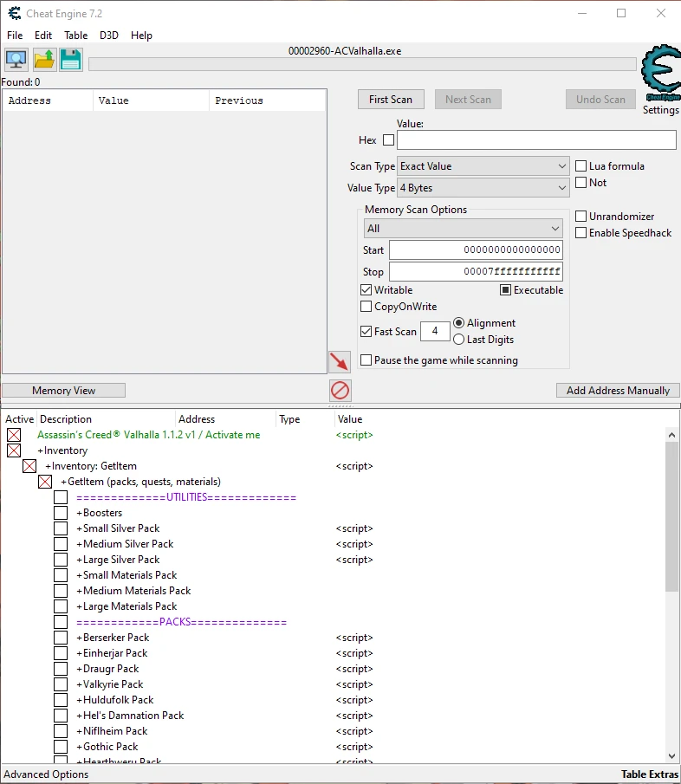Toggle the Inventory: GetItem active box
The width and height of the screenshot is (681, 784).
click(29, 466)
